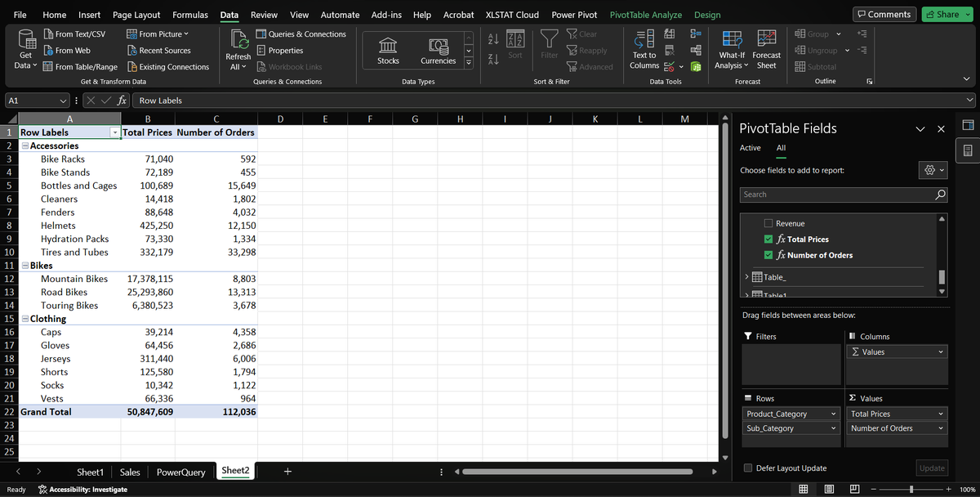Open PivotTable Fields tools gear
Screen dimensions: 980x497
(933, 170)
